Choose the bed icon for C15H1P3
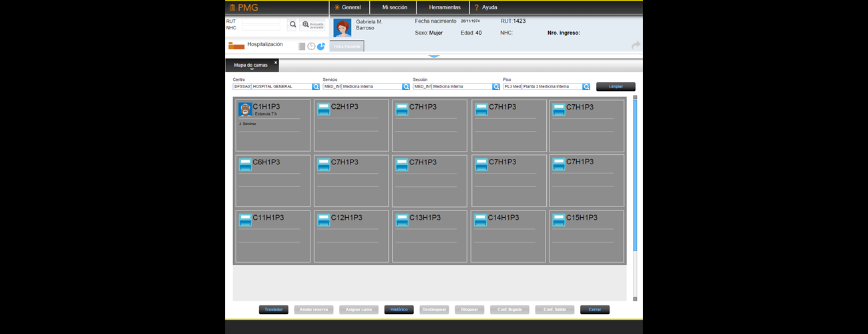Viewport: 868px width, 334px height. [559, 220]
